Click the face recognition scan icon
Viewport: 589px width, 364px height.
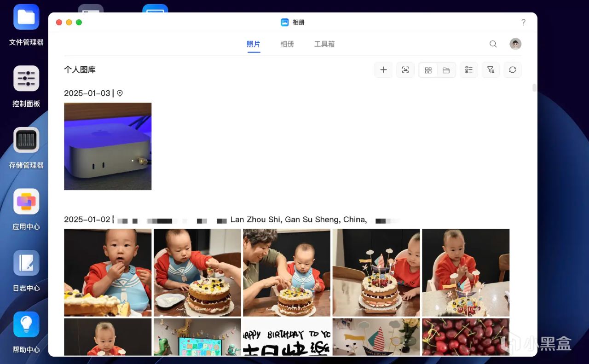pyautogui.click(x=405, y=70)
